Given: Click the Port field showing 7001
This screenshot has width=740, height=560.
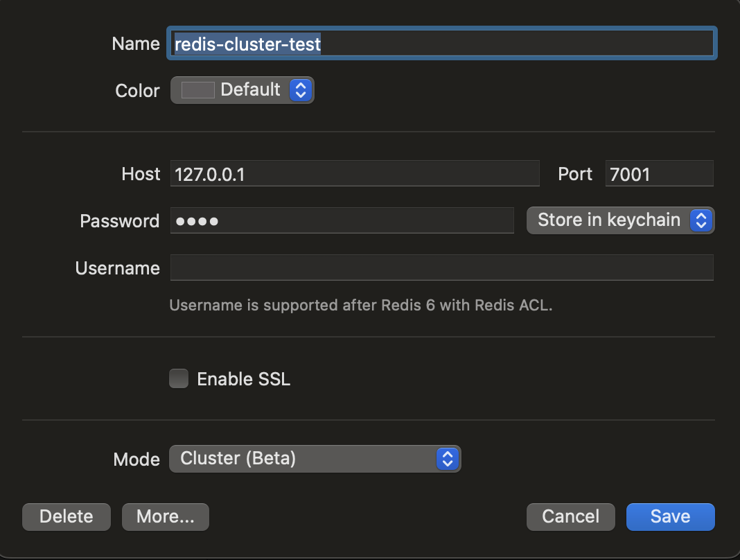Looking at the screenshot, I should click(x=660, y=174).
